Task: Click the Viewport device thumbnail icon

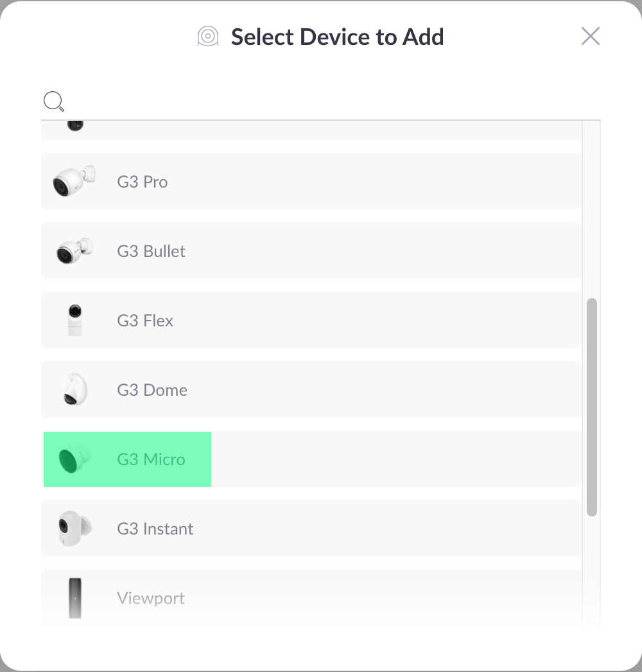Action: [74, 597]
